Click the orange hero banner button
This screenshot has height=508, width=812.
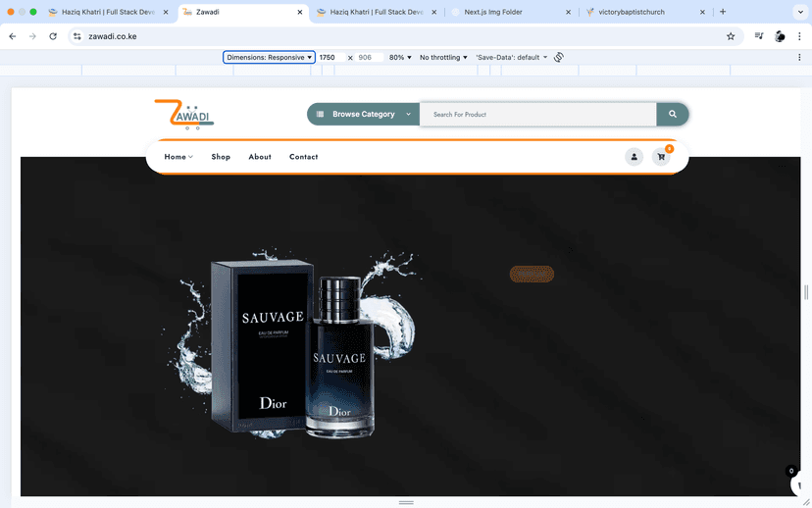coord(532,274)
